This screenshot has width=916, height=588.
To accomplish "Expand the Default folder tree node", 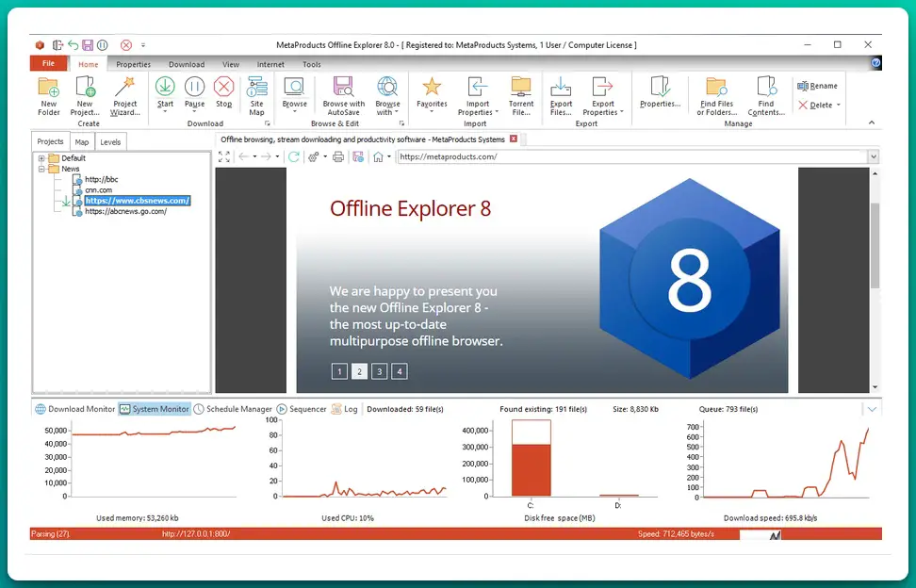I will click(x=41, y=158).
